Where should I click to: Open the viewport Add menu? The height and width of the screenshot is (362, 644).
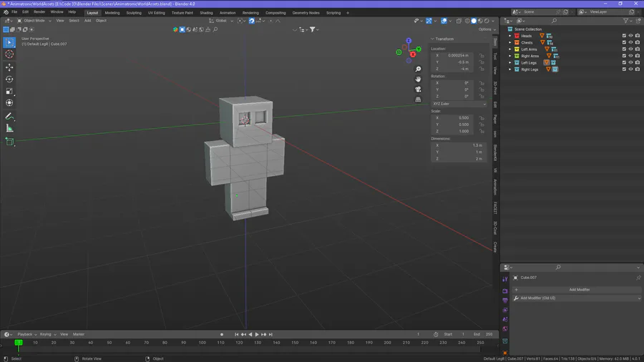tap(87, 21)
